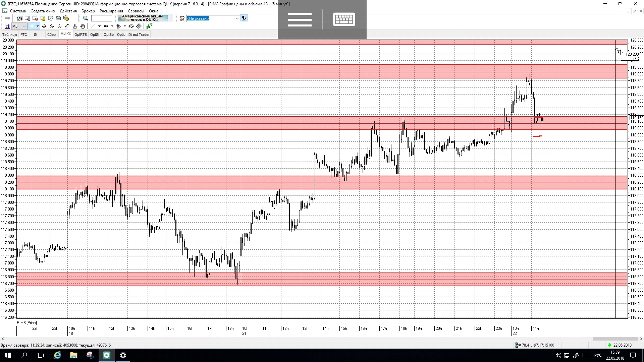Click the search magnifier icon in toolbar

point(86,18)
